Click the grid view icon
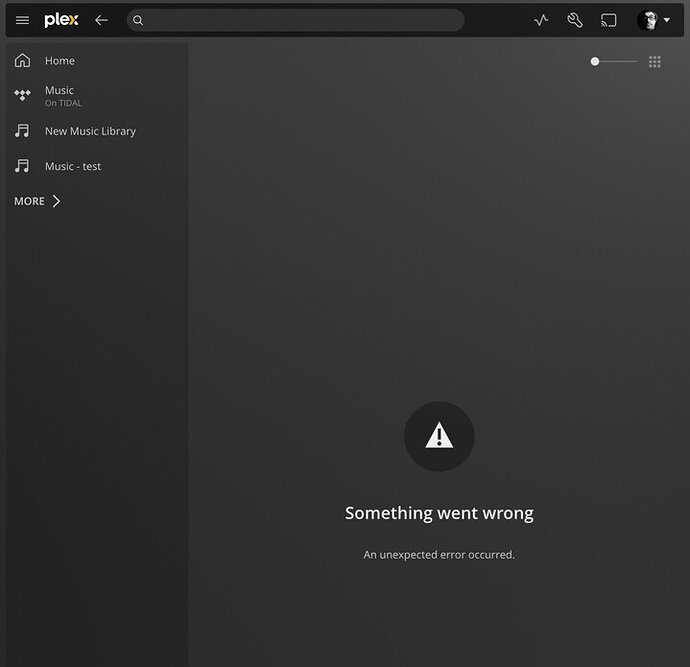The image size is (690, 667). 654,62
